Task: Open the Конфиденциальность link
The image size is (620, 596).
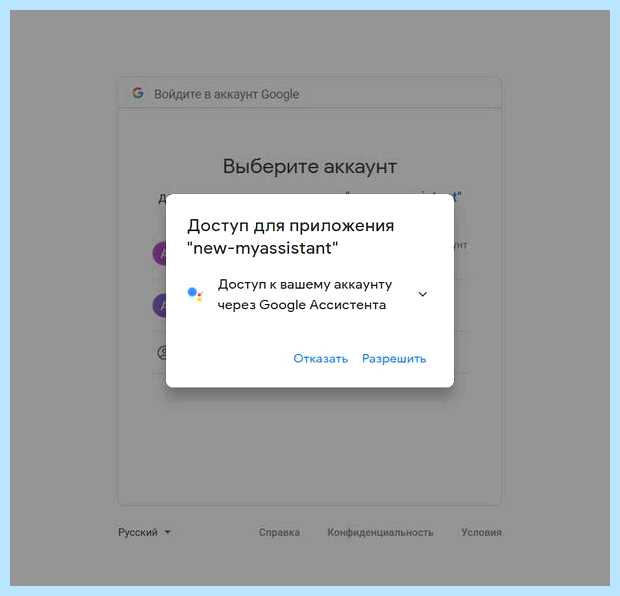Action: tap(380, 532)
